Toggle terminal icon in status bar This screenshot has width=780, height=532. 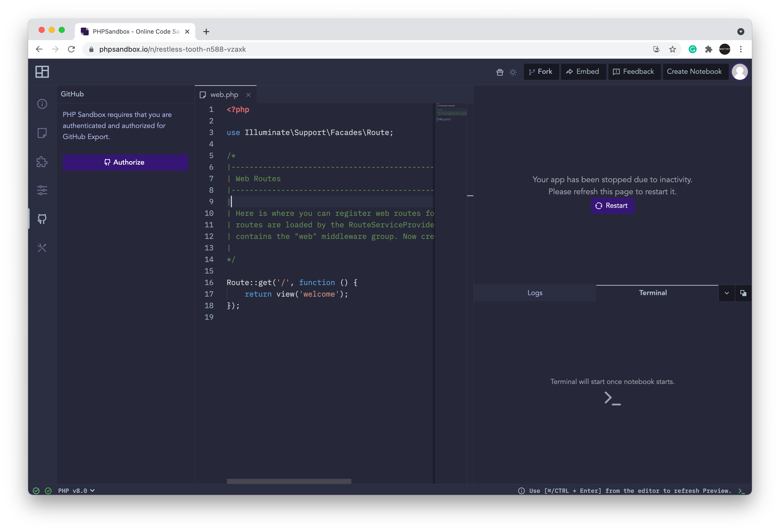pos(742,491)
